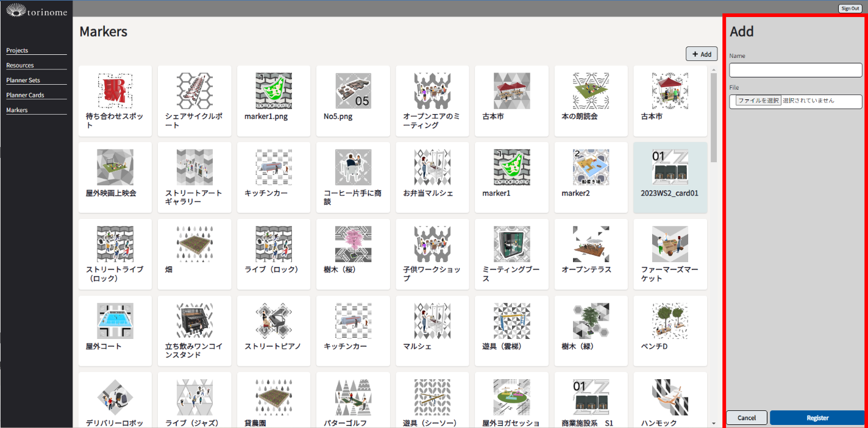Open the 屋外コート marker icon
868x428 pixels.
[115, 321]
